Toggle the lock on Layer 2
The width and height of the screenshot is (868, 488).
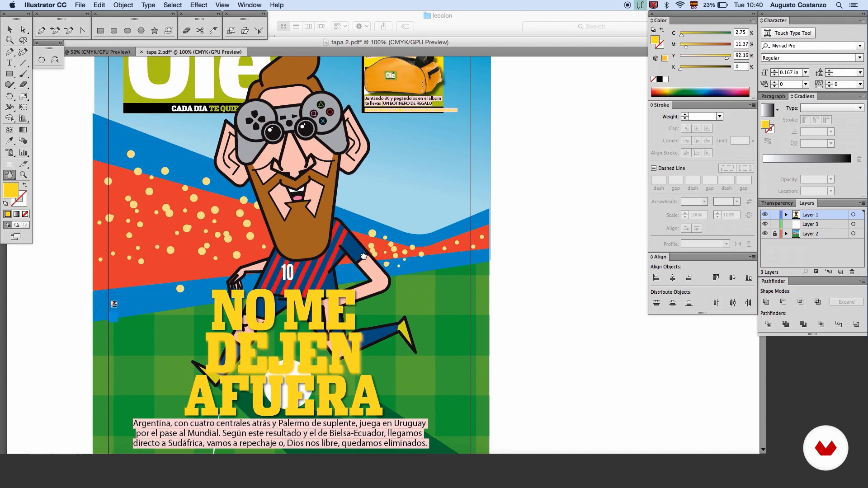[x=775, y=234]
